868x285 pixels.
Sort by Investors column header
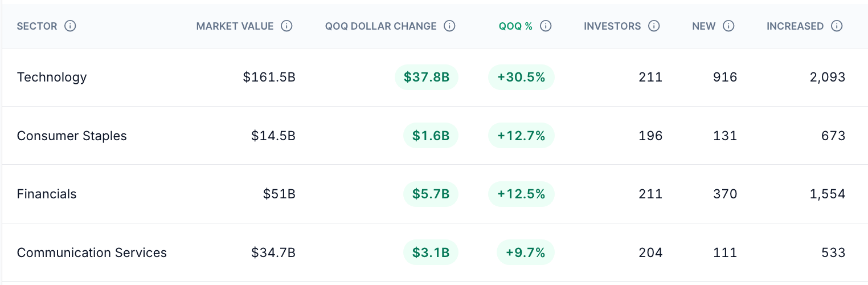(612, 26)
